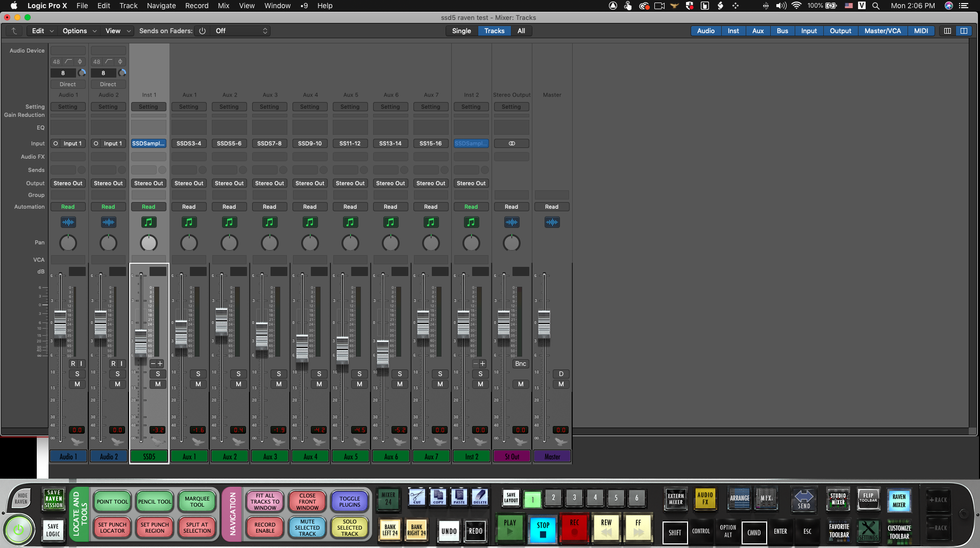Click the Save Layout icon
Image resolution: width=980 pixels, height=548 pixels.
pos(511,497)
